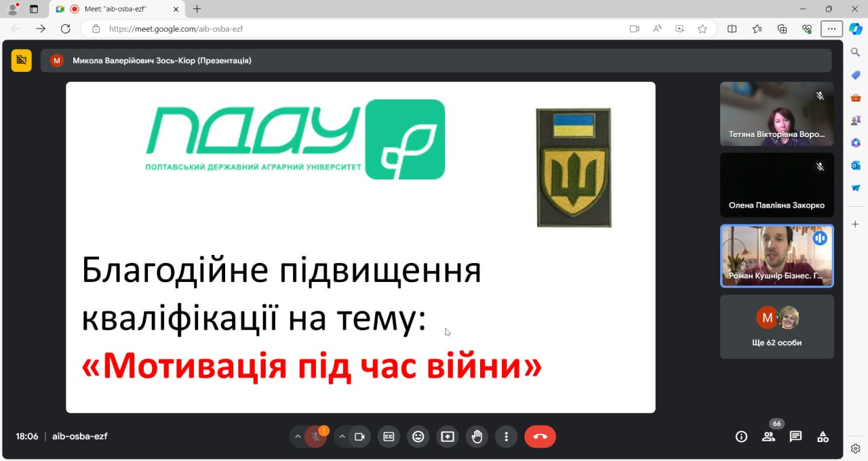Open Microsoft 365 in Edge sidebar

(856, 142)
